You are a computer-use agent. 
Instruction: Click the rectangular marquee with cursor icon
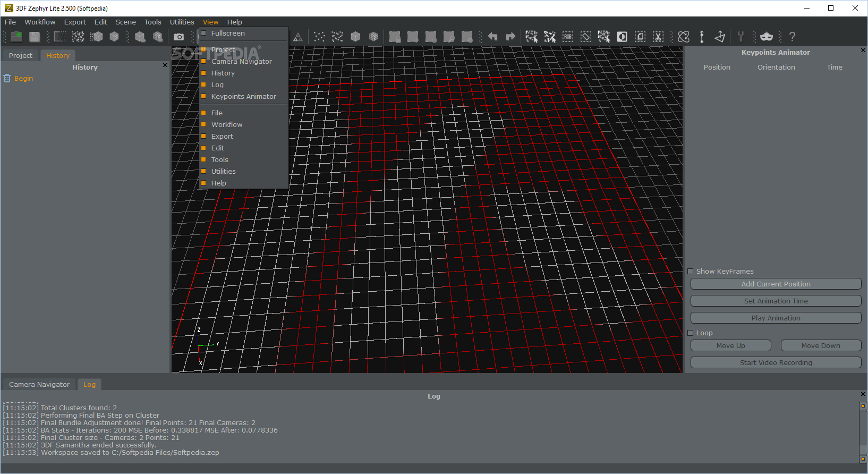coord(532,37)
